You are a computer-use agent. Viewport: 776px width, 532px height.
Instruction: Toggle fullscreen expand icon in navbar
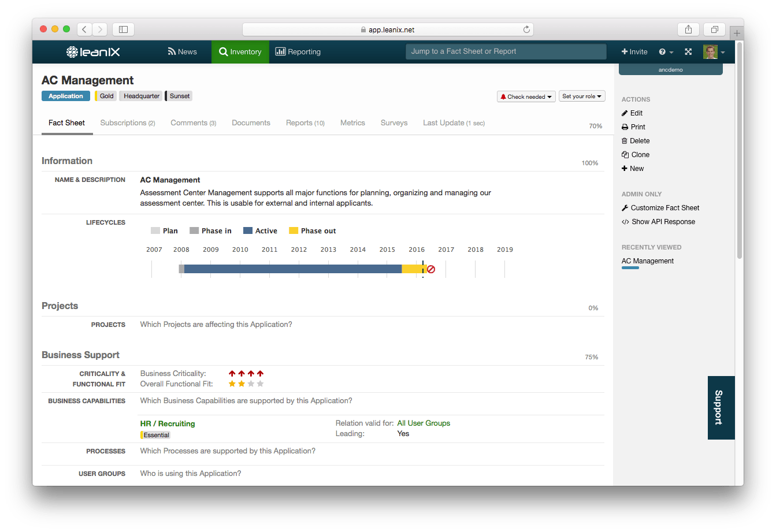[x=688, y=52]
